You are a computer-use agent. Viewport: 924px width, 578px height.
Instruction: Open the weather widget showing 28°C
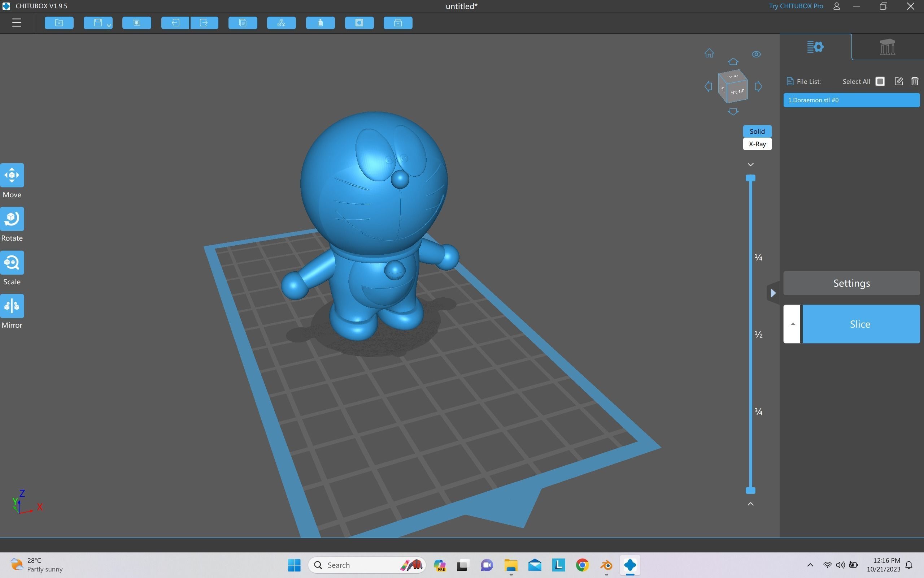37,565
